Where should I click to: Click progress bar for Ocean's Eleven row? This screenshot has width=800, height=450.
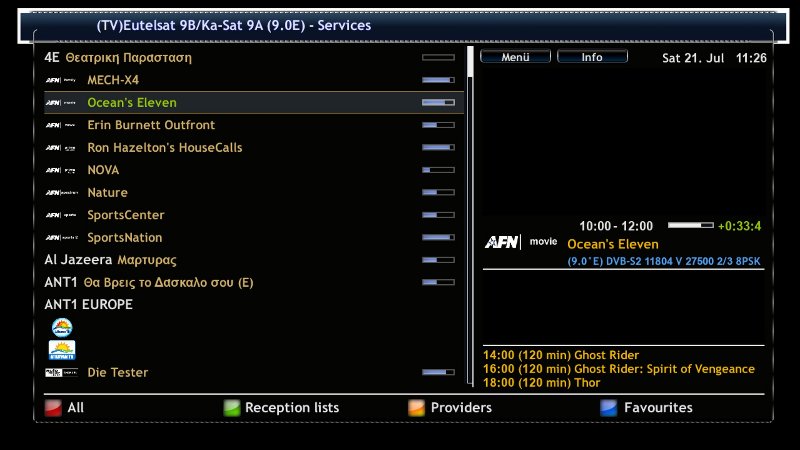click(438, 103)
